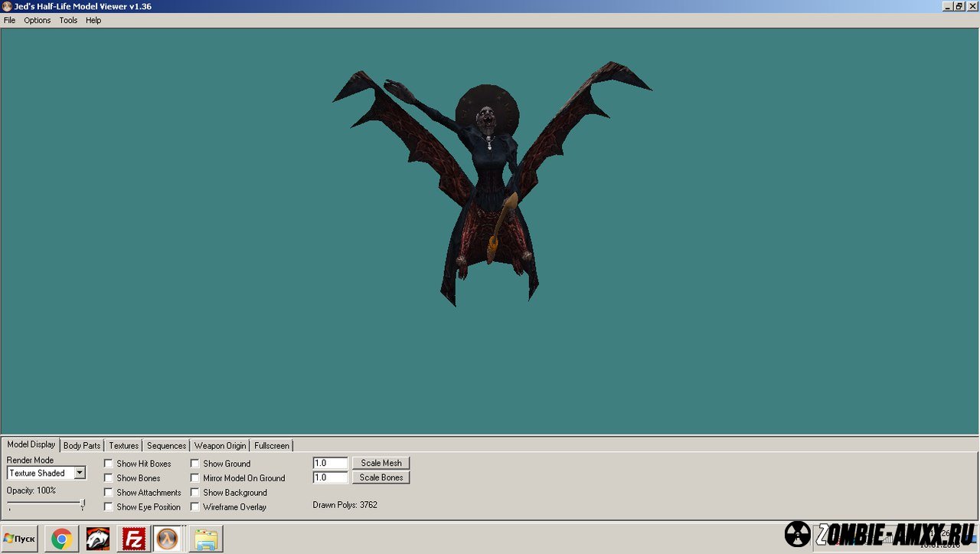Switch to the Body Parts tab

coord(82,445)
